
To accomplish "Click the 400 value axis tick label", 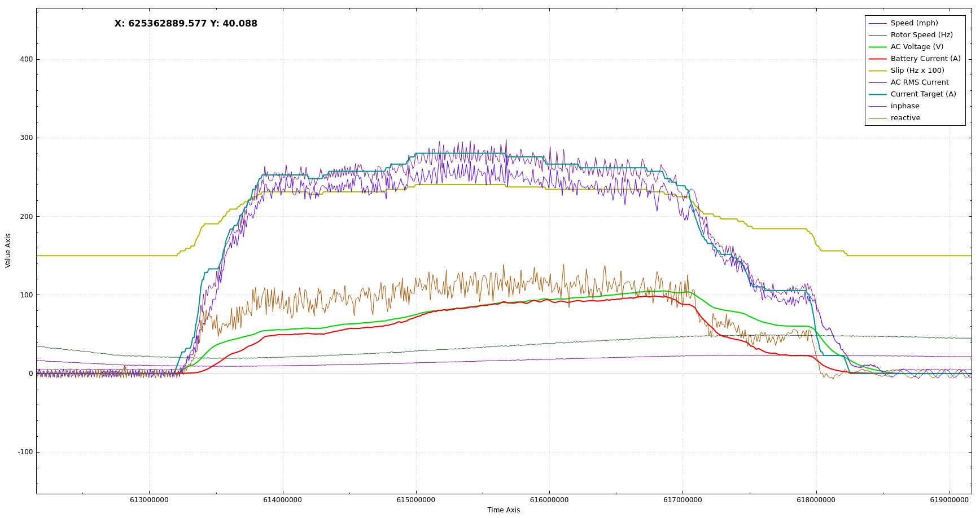I will pos(26,59).
